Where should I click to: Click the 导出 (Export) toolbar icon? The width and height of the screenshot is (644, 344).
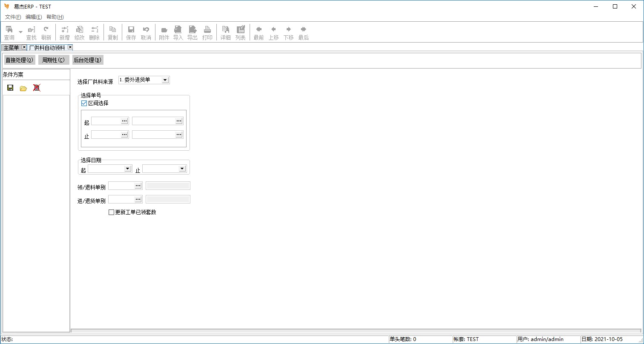193,32
